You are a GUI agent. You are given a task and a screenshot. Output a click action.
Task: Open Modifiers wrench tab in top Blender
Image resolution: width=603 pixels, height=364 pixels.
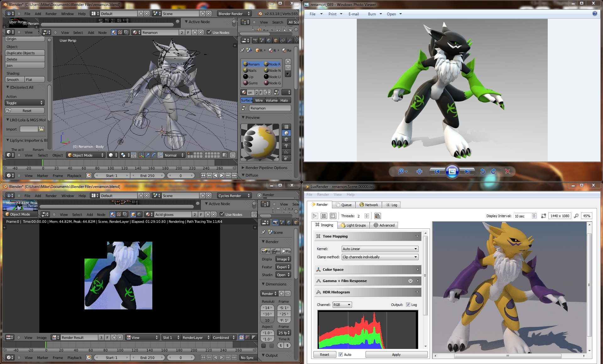(290, 40)
